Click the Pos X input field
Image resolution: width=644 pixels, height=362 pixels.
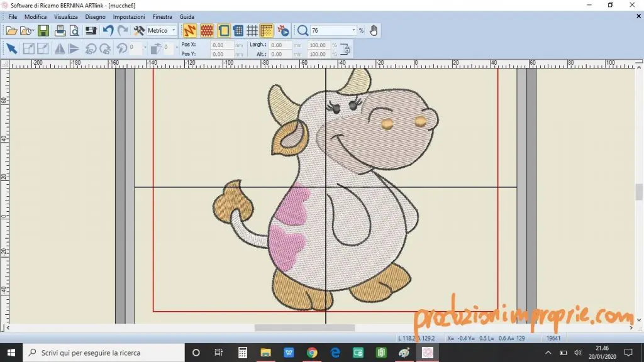[x=222, y=45]
